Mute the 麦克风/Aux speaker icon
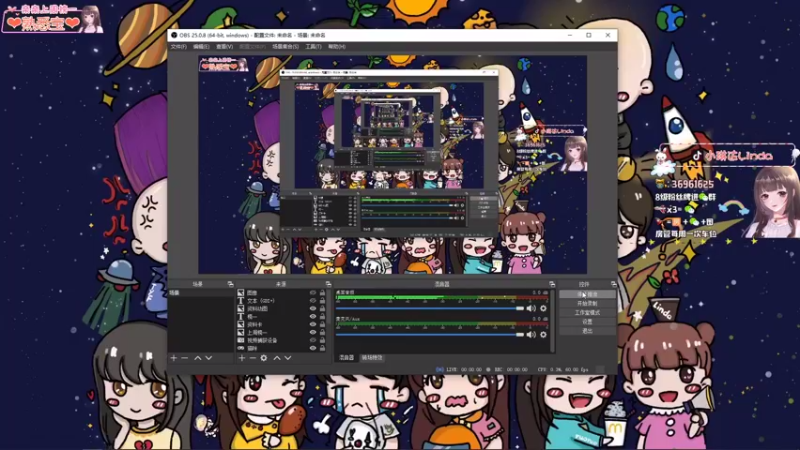 [x=531, y=335]
